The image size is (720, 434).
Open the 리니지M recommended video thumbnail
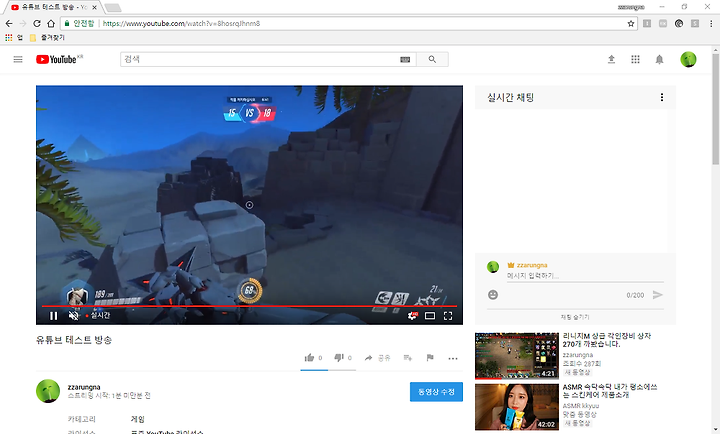[x=517, y=356]
